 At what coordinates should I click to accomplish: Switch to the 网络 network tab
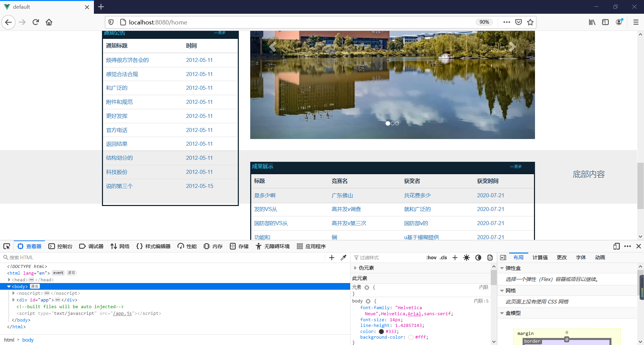coord(120,246)
